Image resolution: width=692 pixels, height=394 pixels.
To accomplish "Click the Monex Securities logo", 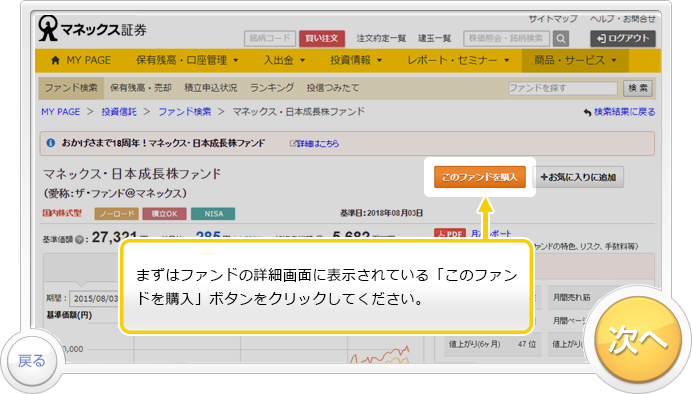I will [92, 28].
